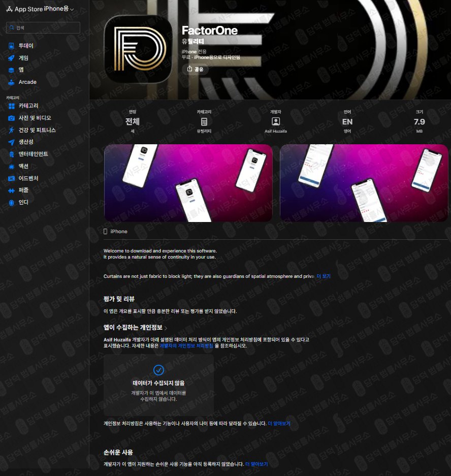The width and height of the screenshot is (451, 476).
Task: Select 건강 및 피트니스 category
Action: (x=37, y=130)
